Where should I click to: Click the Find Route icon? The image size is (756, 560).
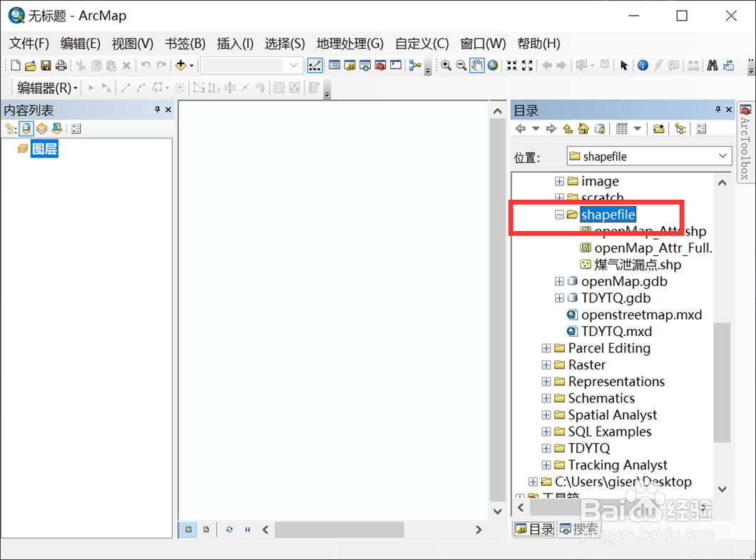[x=728, y=65]
